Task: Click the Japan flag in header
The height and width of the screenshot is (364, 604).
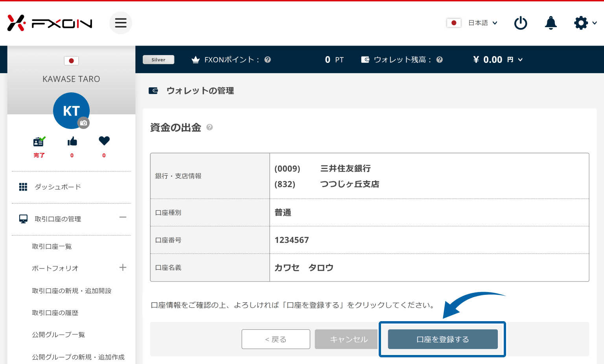Action: [x=454, y=23]
